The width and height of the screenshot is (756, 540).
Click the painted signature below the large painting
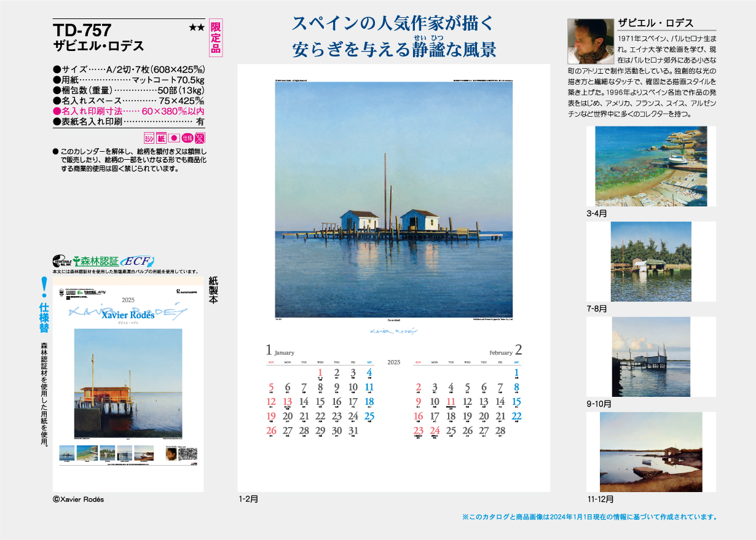pos(394,331)
